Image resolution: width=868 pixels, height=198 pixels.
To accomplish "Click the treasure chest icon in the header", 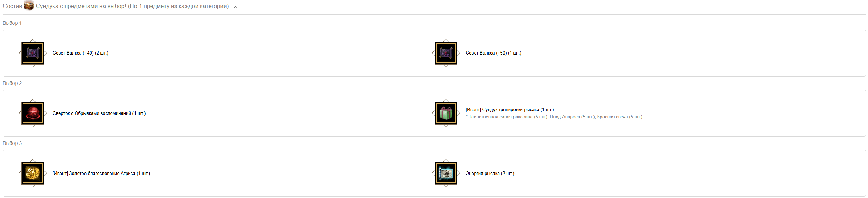I will [x=29, y=6].
